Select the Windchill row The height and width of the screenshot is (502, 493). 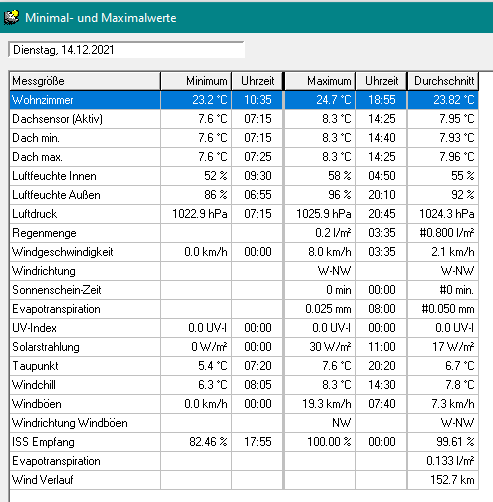tap(244, 385)
